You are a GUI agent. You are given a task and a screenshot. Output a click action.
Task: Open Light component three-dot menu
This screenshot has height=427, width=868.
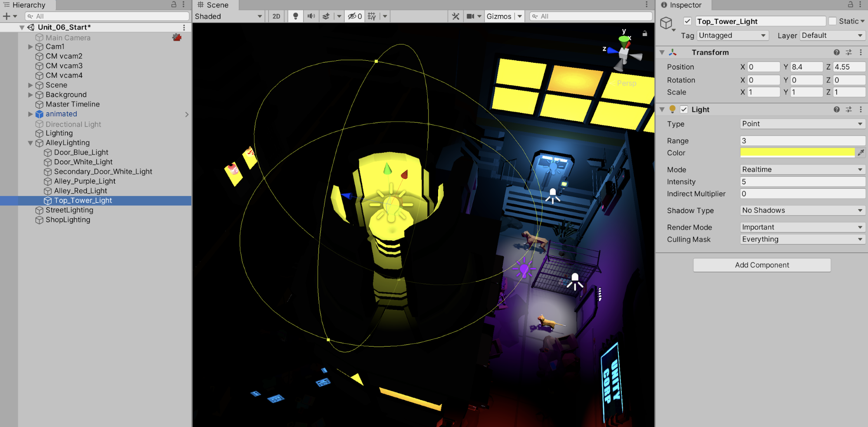[x=861, y=110]
